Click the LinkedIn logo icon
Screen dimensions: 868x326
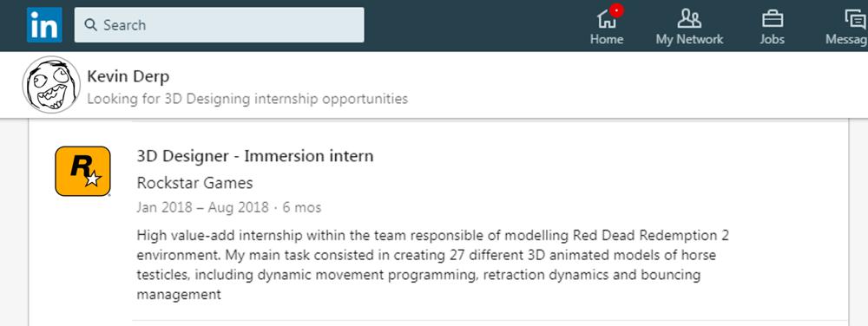(44, 25)
